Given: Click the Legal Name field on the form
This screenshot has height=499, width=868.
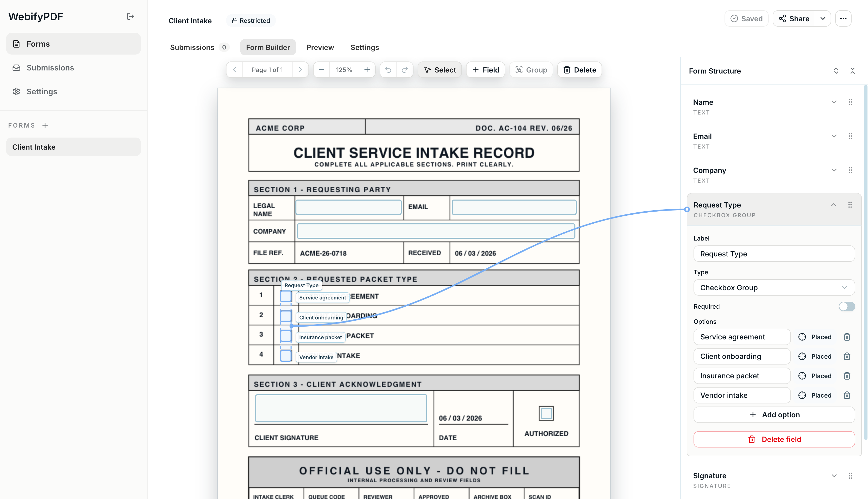Looking at the screenshot, I should click(348, 207).
